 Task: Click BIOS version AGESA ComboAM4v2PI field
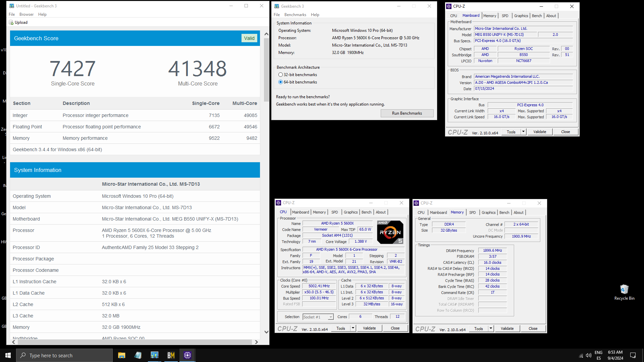pos(524,82)
